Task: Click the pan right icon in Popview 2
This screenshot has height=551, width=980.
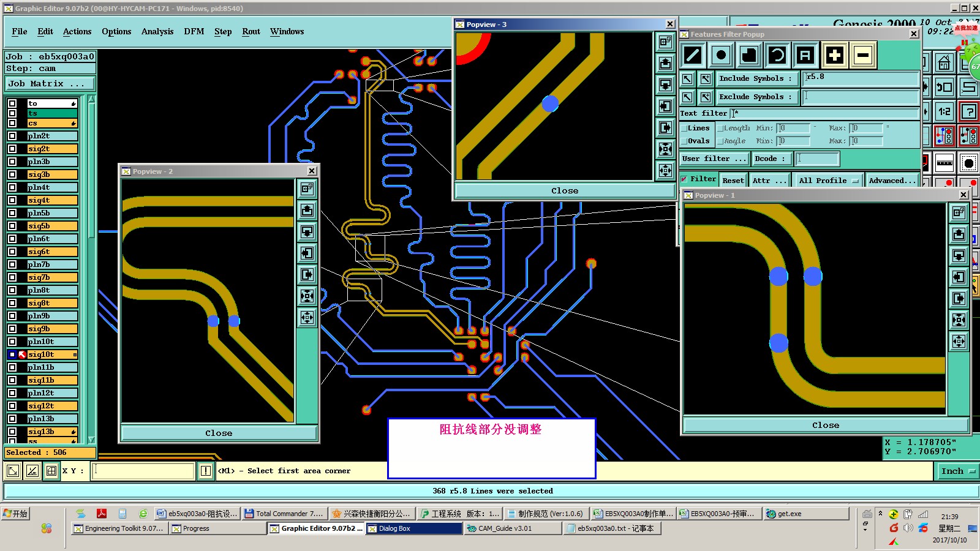Action: coord(307,275)
